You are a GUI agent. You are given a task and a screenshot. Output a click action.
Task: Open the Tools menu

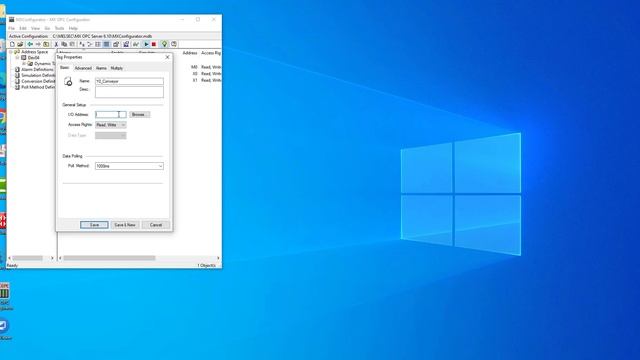point(60,28)
